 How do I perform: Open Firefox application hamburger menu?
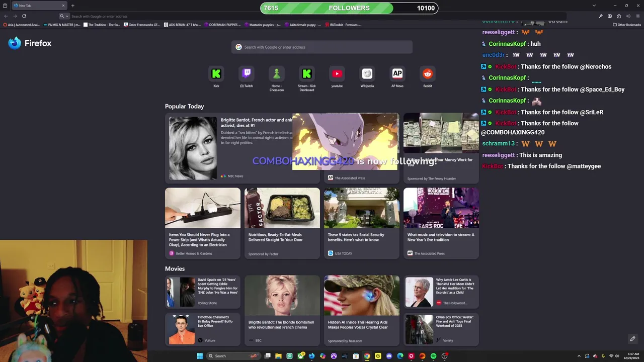point(638,16)
